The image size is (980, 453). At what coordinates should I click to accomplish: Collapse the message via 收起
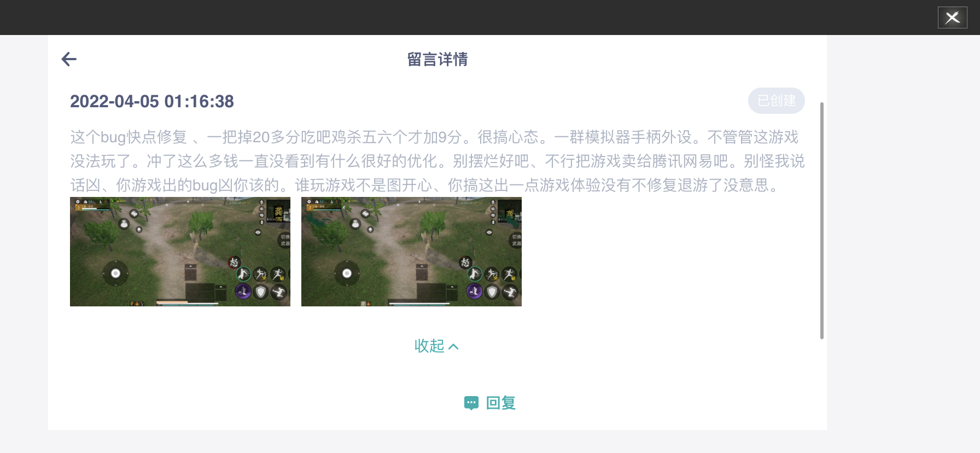436,346
